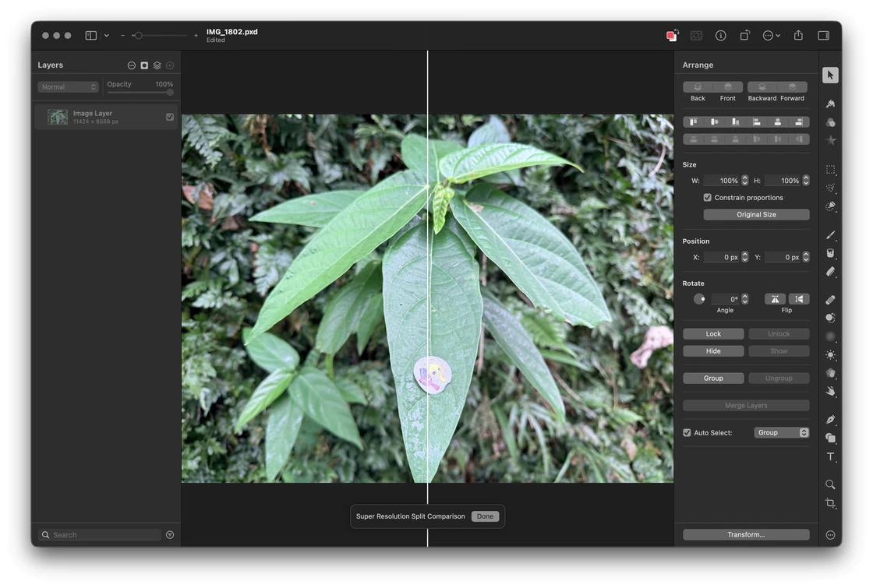This screenshot has width=873, height=588.
Task: Flip the layer horizontally
Action: click(x=775, y=299)
